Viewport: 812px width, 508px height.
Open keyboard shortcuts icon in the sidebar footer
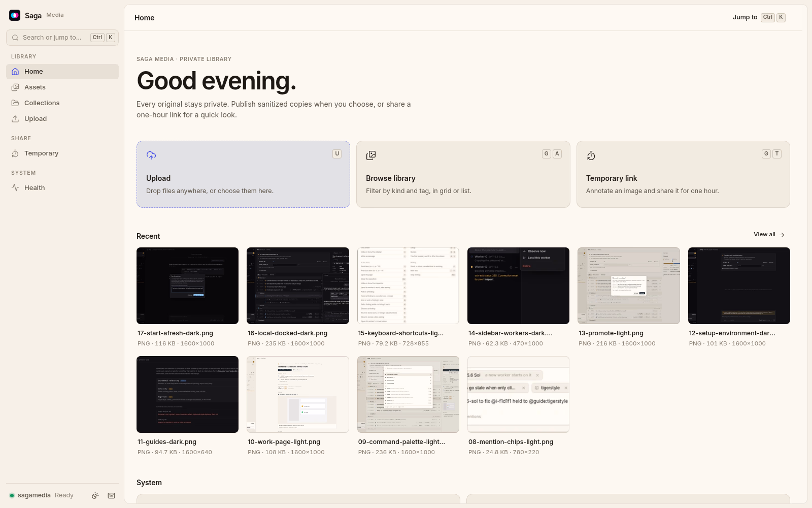pos(112,496)
